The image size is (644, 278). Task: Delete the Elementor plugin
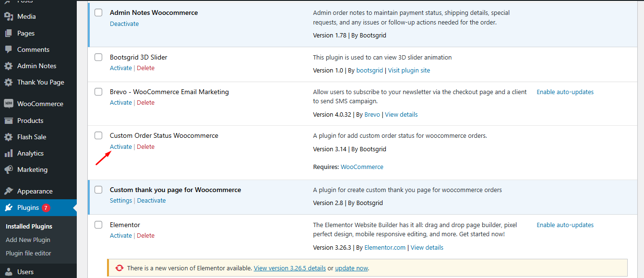coord(146,235)
